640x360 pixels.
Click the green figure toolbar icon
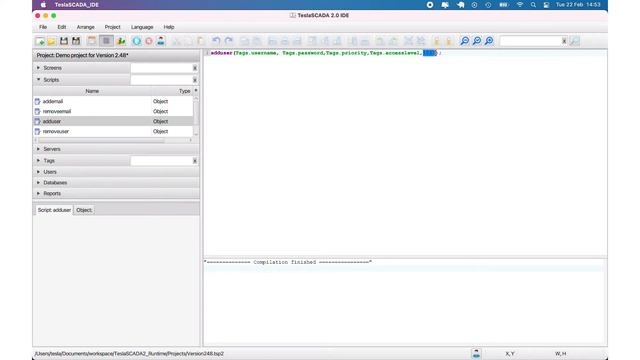[x=121, y=41]
